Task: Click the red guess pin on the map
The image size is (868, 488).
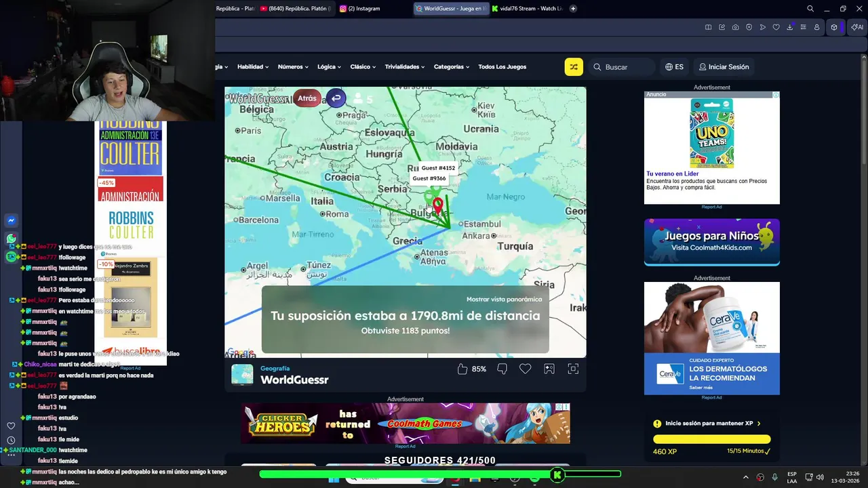Action: pos(438,205)
